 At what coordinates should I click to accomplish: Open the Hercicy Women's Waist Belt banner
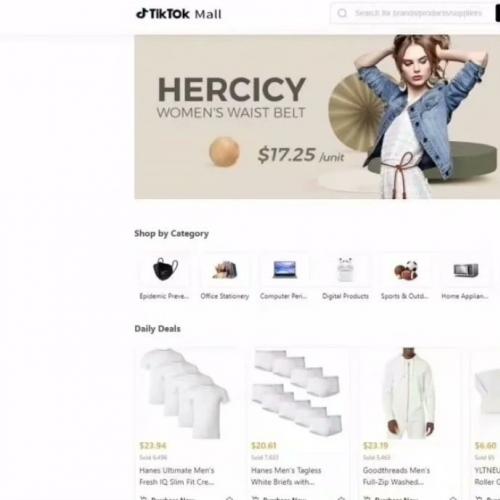pos(317,117)
